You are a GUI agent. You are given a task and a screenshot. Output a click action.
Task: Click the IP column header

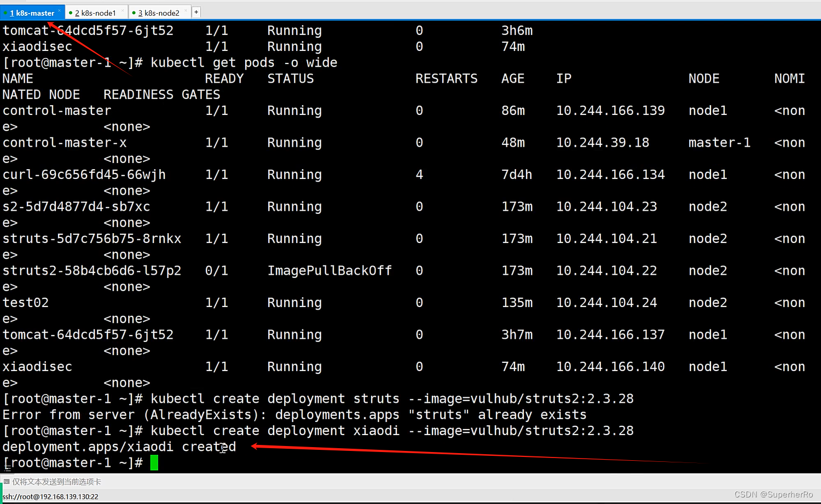tap(564, 78)
